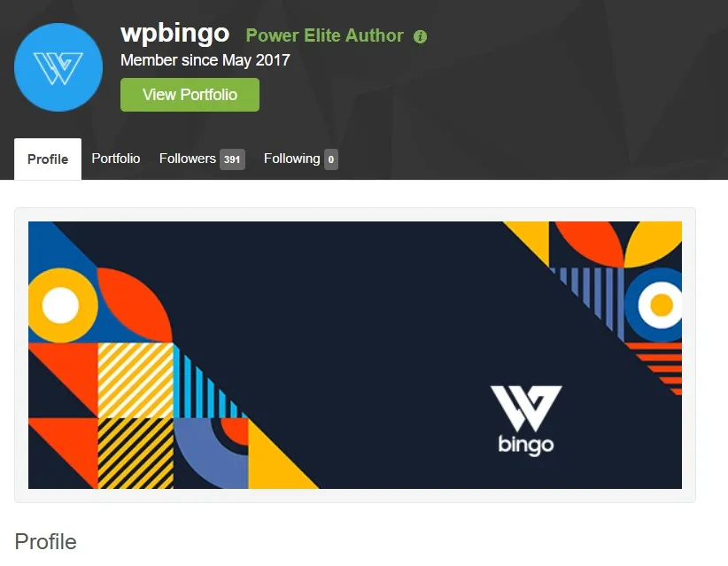Click the wpbingo round avatar logo
This screenshot has width=728, height=566.
coord(58,67)
